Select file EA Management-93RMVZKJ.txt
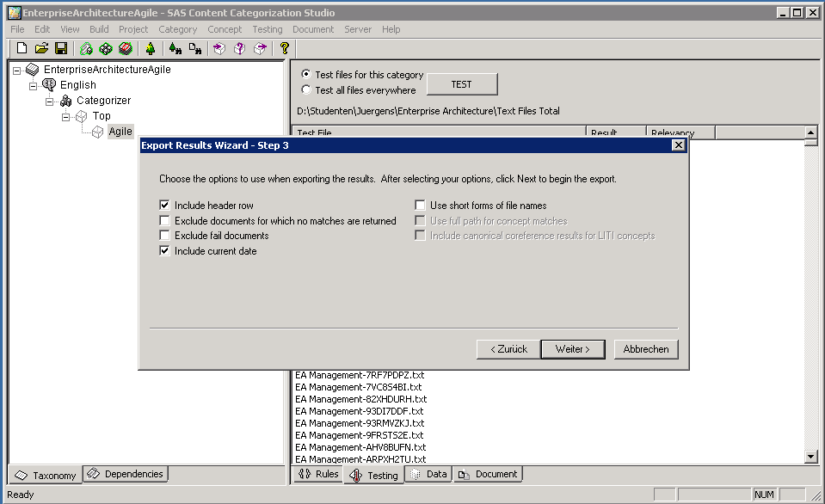The height and width of the screenshot is (504, 825). coord(360,423)
